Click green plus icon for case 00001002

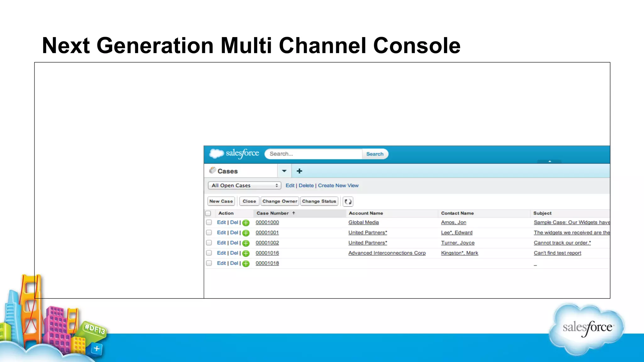click(246, 243)
